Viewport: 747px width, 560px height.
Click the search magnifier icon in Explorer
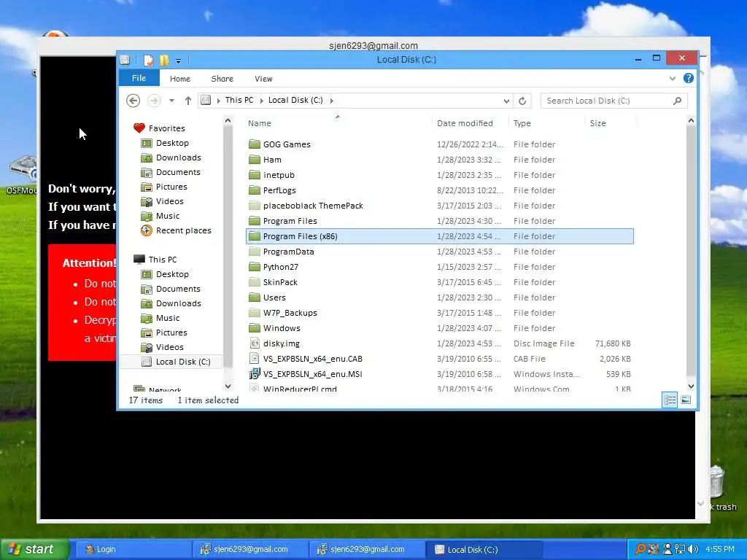tap(678, 101)
